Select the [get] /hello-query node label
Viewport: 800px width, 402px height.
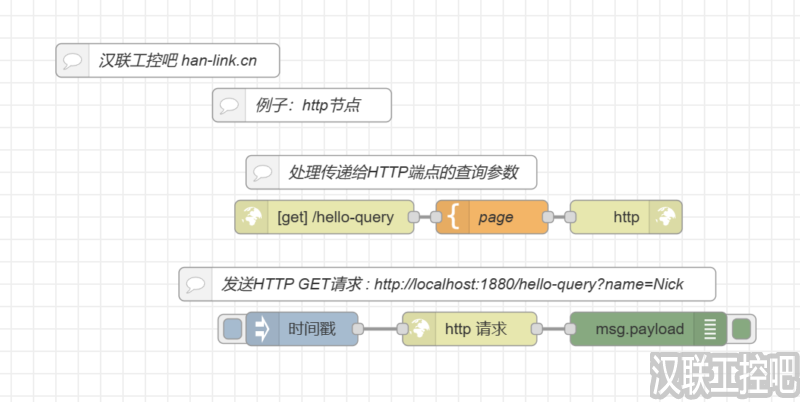click(x=335, y=217)
